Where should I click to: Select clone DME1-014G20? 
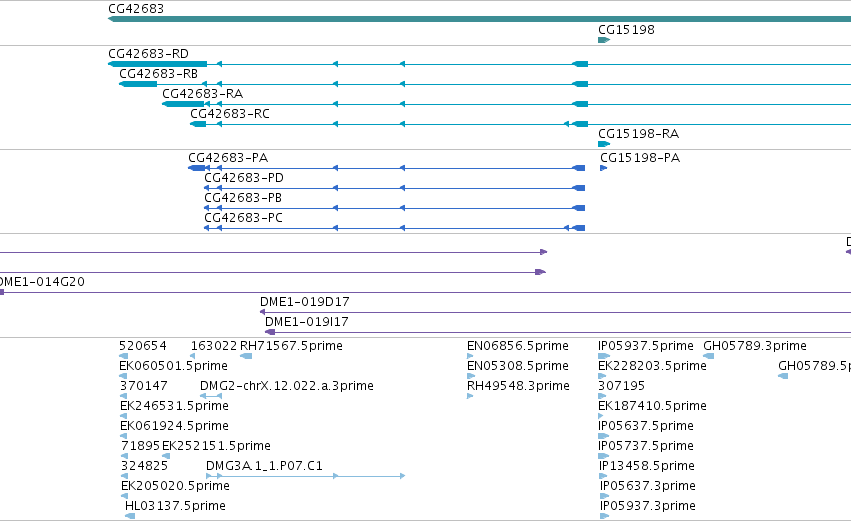[42, 282]
